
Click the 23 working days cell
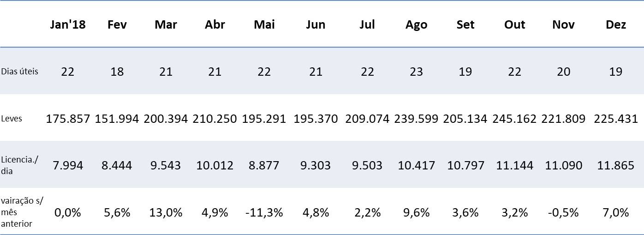pos(416,72)
